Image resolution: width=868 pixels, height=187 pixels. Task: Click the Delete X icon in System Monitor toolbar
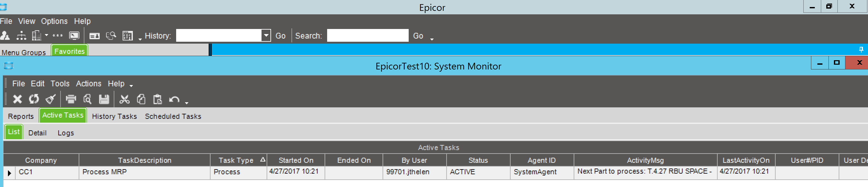pyautogui.click(x=17, y=99)
